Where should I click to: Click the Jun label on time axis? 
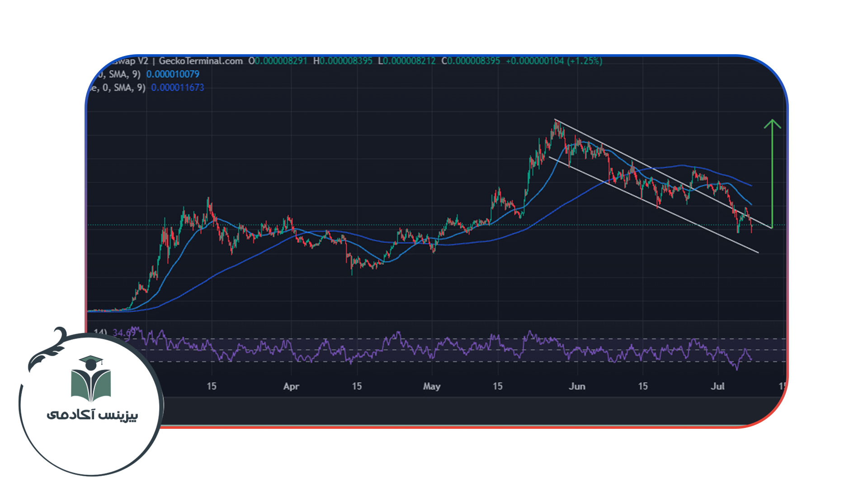577,386
